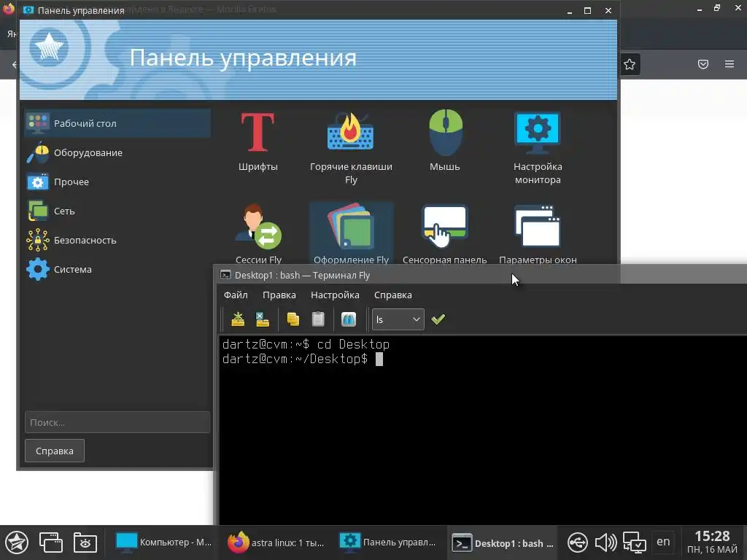Image resolution: width=747 pixels, height=560 pixels.
Task: Click the new tab icon in terminal toolbar
Action: 238,319
